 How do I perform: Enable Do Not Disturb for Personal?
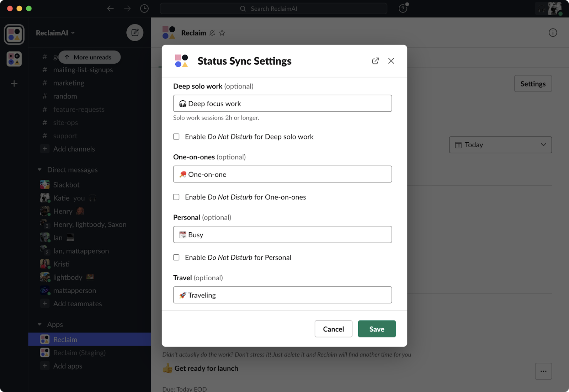pyautogui.click(x=176, y=258)
